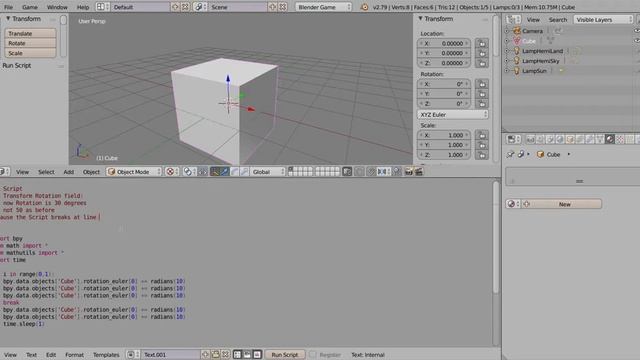This screenshot has width=640, height=360.
Task: Click the Scale tool button
Action: (30, 53)
